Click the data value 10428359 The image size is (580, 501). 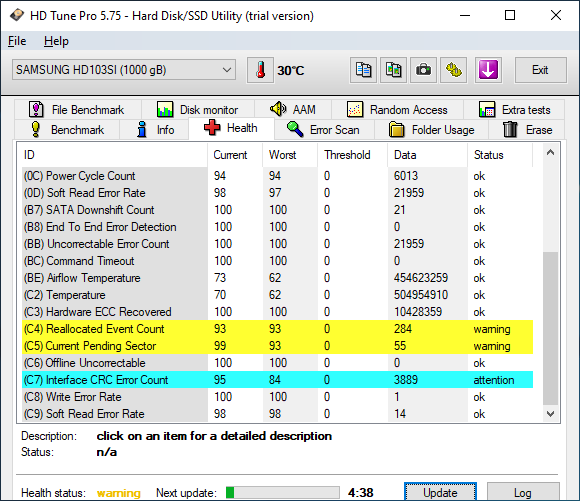[x=418, y=312]
